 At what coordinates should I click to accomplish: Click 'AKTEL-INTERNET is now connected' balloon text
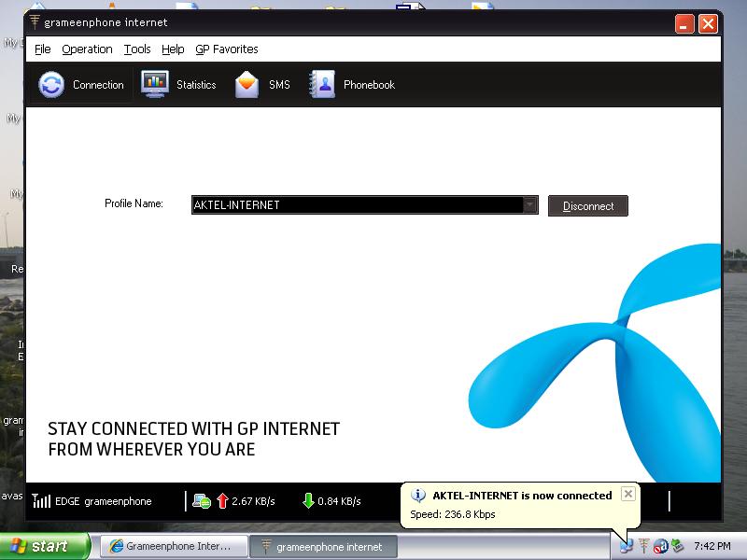click(522, 496)
